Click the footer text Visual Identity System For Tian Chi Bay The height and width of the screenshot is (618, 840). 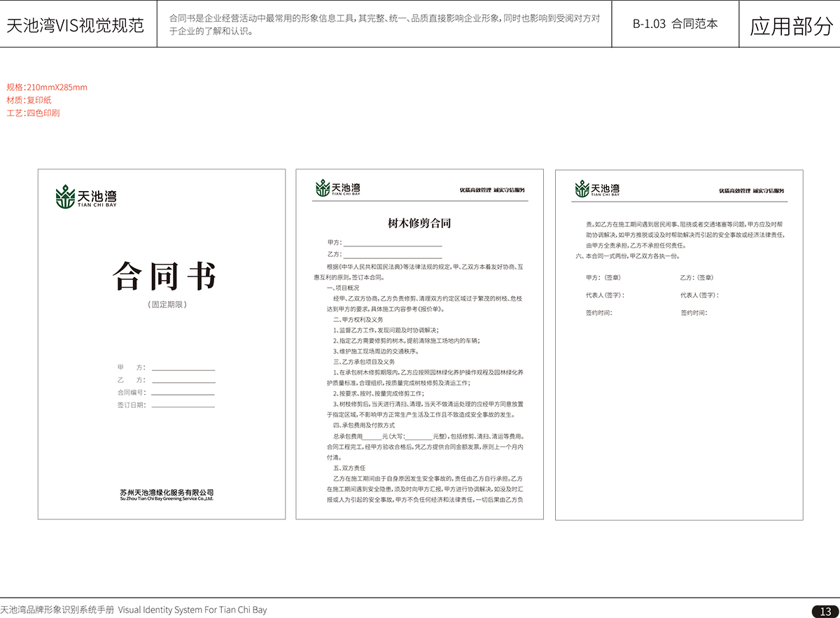click(x=192, y=610)
